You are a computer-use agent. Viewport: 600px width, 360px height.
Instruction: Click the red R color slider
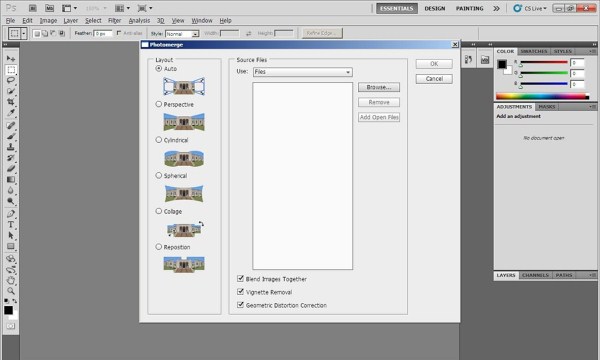point(544,62)
